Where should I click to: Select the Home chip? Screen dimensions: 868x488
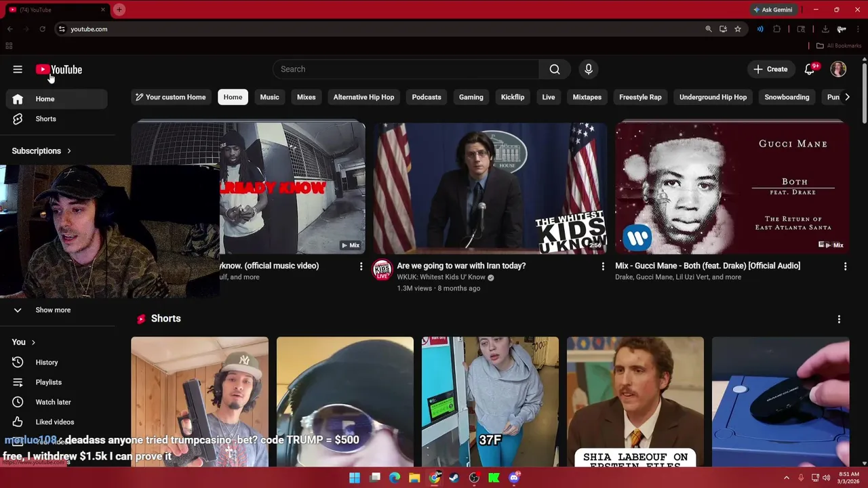(233, 97)
